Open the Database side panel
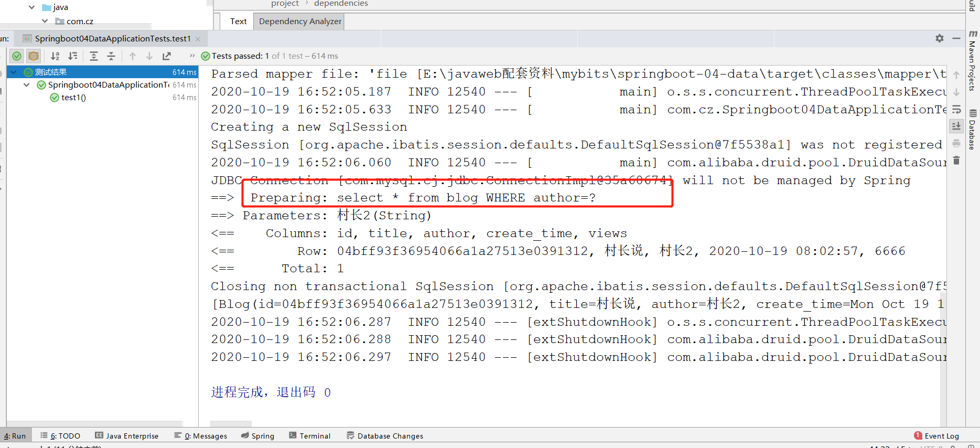The width and height of the screenshot is (980, 448). pyautogui.click(x=972, y=130)
